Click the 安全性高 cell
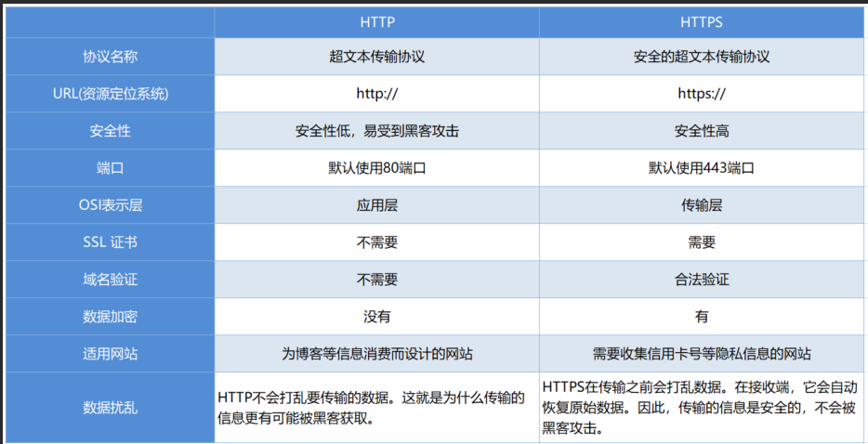The image size is (868, 444). coord(702,131)
